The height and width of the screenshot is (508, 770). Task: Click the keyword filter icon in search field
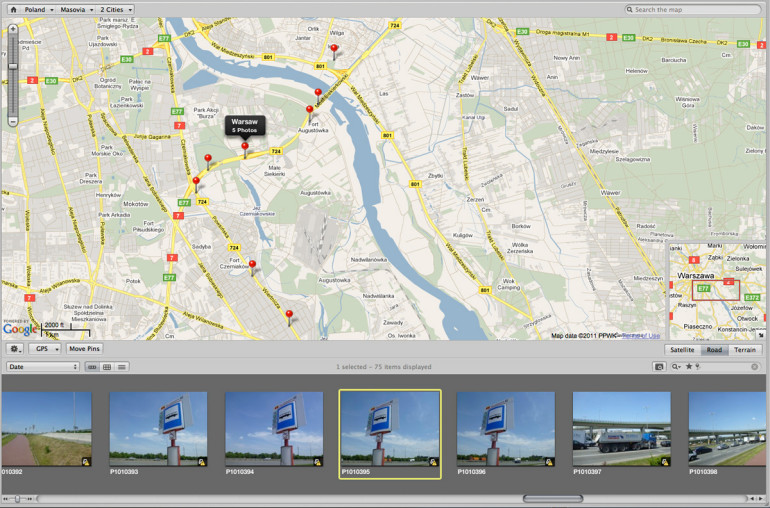(x=697, y=367)
